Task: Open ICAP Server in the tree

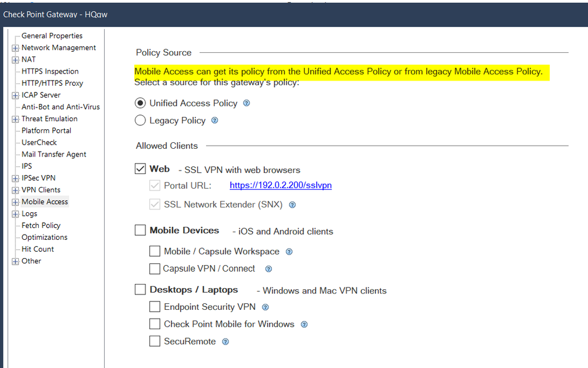Action: point(41,95)
